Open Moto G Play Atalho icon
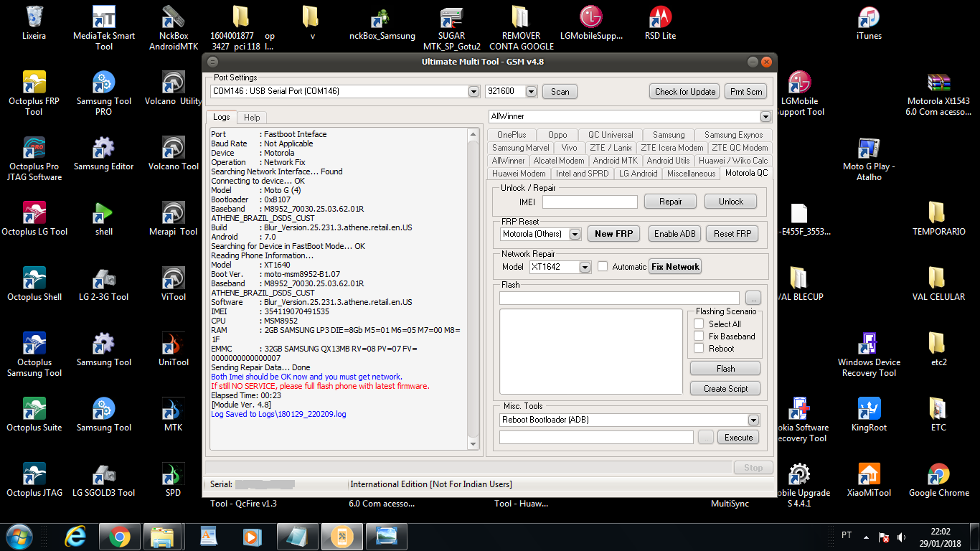This screenshot has height=551, width=980. 869,159
